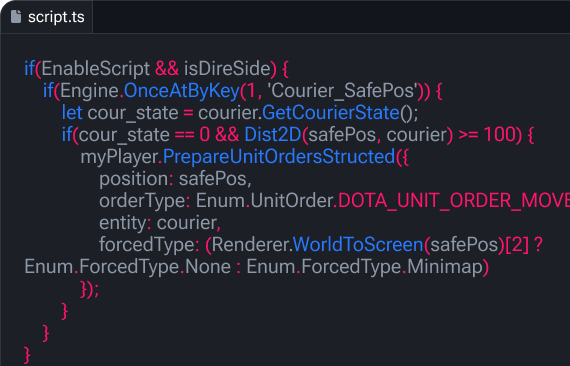Image resolution: width=570 pixels, height=366 pixels.
Task: Click Enum.ForcedType.None text
Action: point(128,267)
